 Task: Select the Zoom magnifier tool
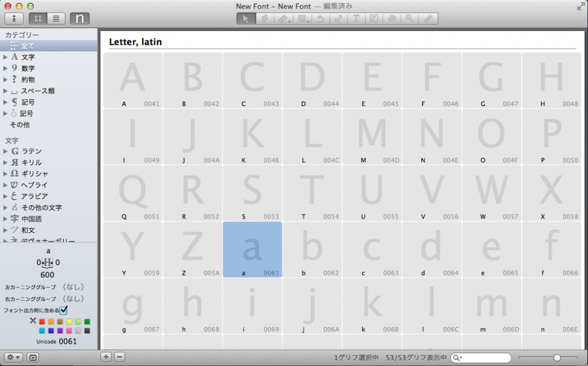tap(411, 18)
